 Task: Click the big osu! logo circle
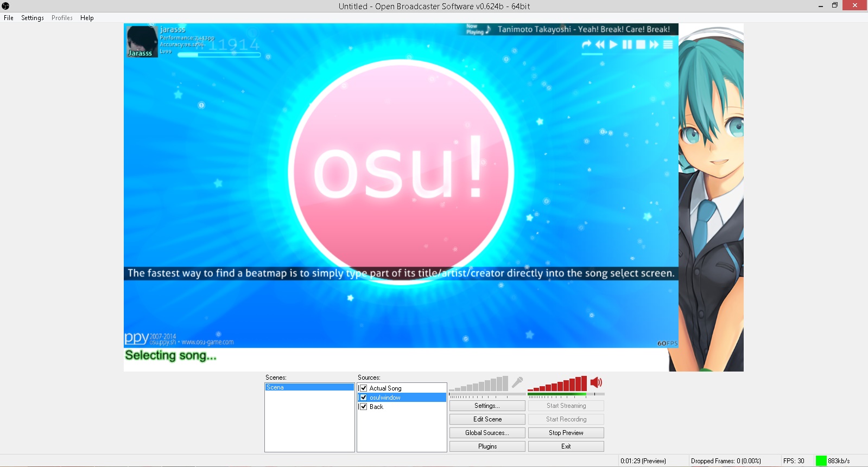[x=401, y=171]
